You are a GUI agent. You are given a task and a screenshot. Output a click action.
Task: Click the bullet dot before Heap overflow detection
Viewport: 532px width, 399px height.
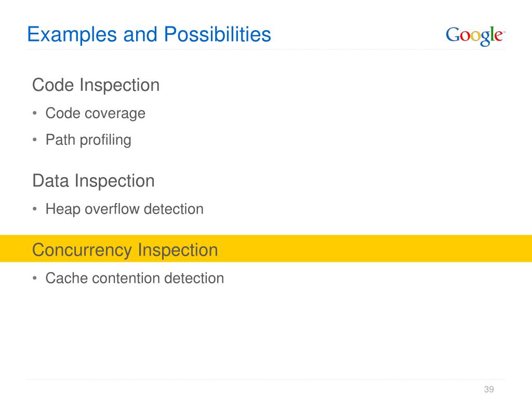coord(35,209)
